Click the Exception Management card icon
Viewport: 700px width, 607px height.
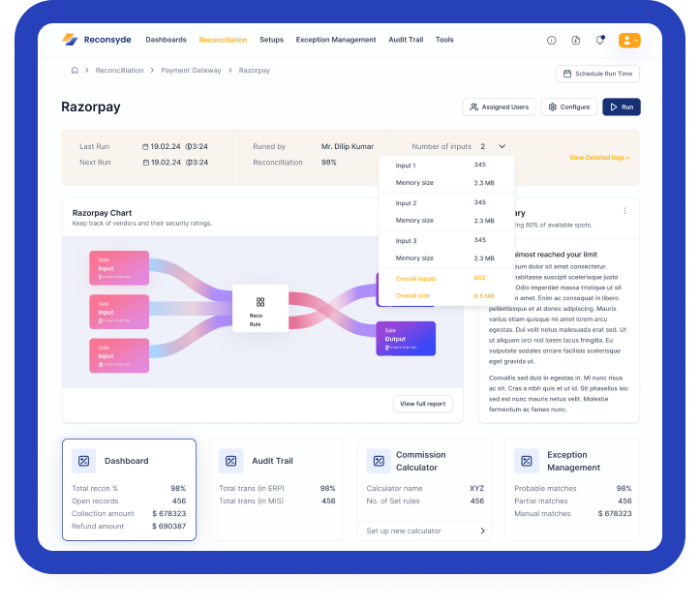(527, 461)
